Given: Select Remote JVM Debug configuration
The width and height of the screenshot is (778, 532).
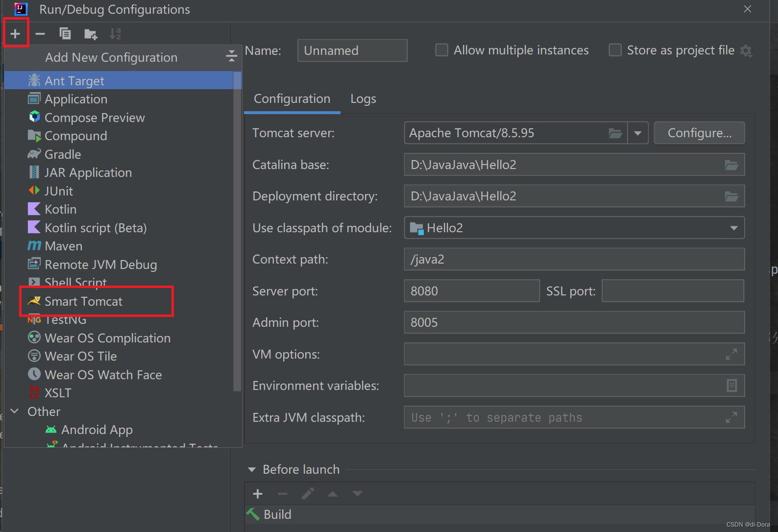Looking at the screenshot, I should click(119, 265).
